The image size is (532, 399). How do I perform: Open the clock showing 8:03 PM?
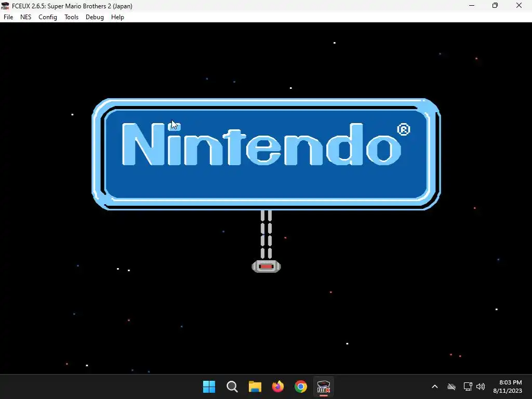507,387
